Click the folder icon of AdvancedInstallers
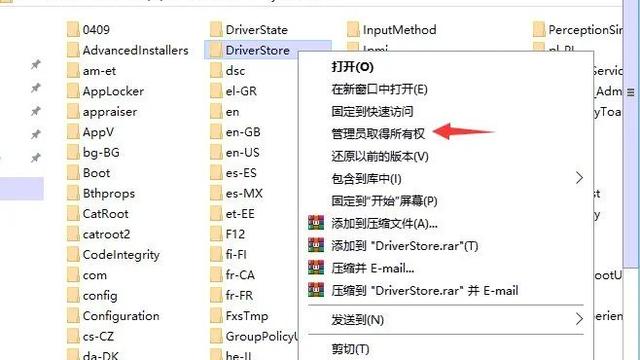 point(73,50)
